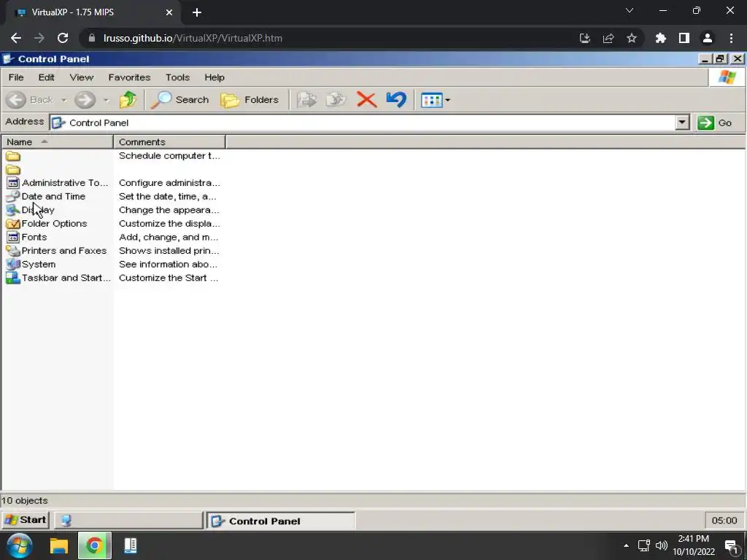Open the Favorites menu

tap(129, 77)
